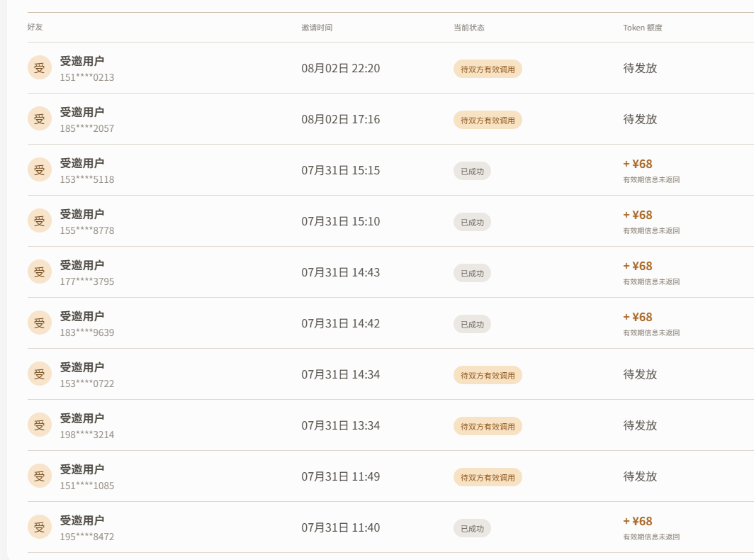Click avatar icon for user 177****3795
Screen dimensions: 754x560
(40, 271)
